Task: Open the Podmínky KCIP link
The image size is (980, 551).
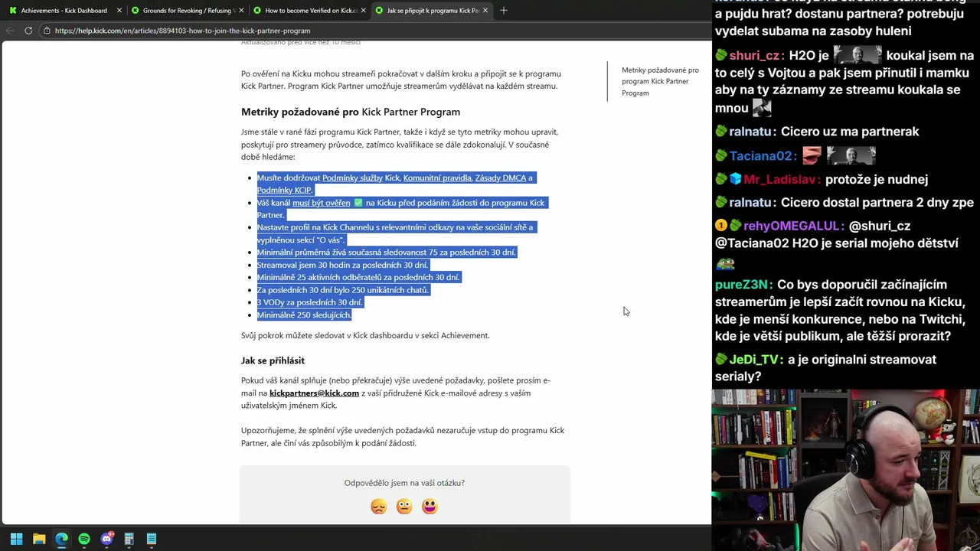Action: point(284,190)
